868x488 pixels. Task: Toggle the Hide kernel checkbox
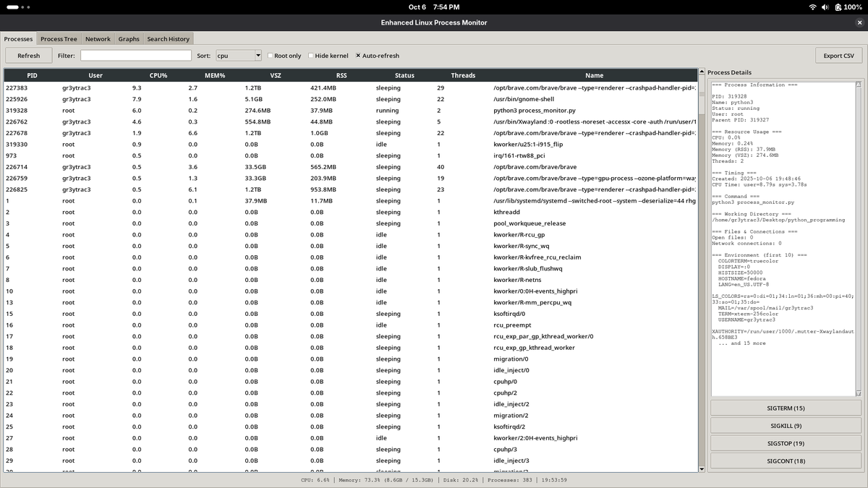pyautogui.click(x=328, y=56)
